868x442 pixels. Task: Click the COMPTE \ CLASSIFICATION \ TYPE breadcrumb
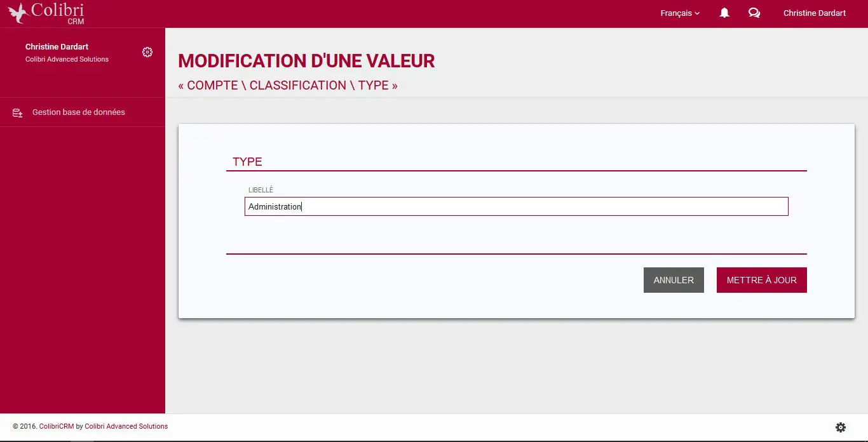click(288, 85)
